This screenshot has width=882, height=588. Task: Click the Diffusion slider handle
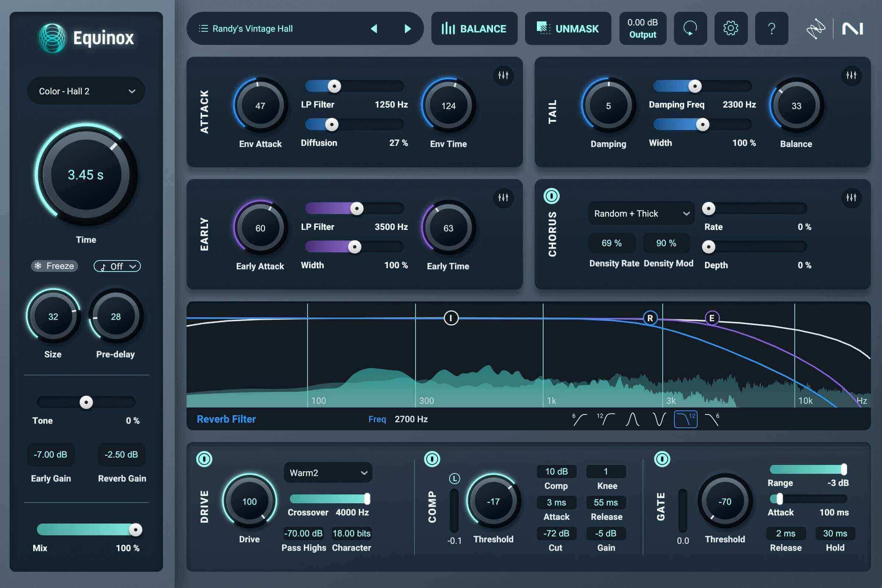point(331,125)
